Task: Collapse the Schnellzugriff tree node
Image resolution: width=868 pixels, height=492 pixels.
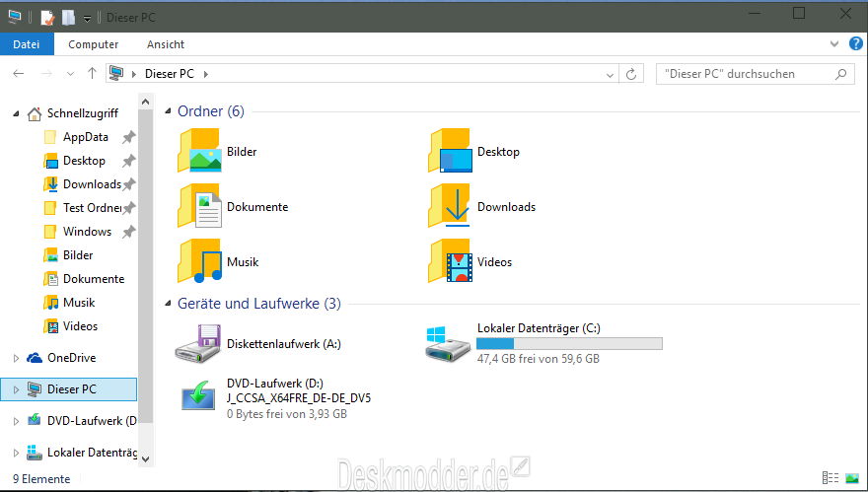Action: point(16,114)
